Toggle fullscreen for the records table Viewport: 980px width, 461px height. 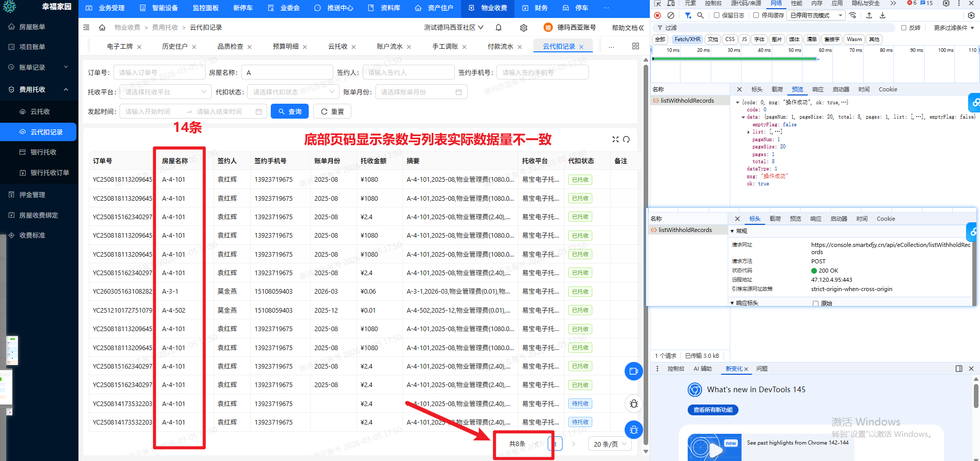pyautogui.click(x=615, y=139)
